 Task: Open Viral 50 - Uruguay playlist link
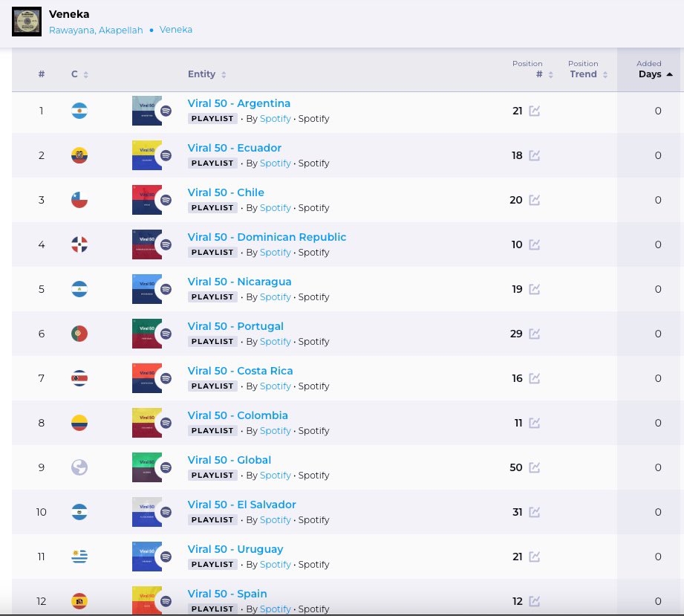point(235,549)
